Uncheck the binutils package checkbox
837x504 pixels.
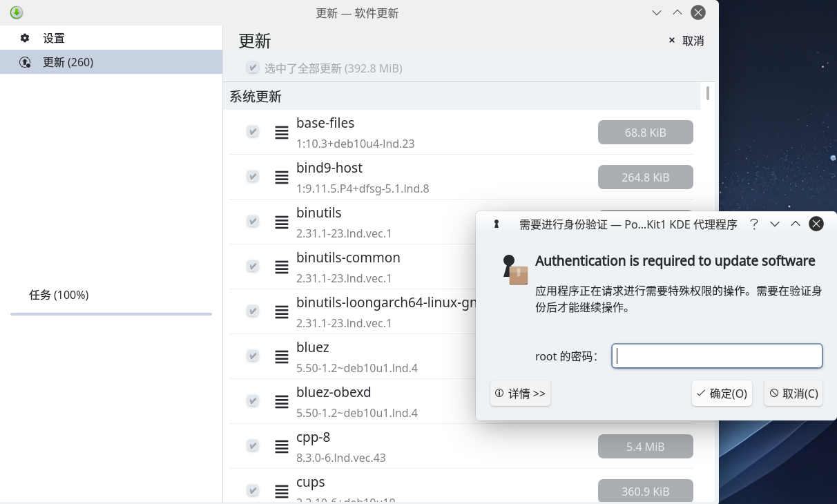253,221
